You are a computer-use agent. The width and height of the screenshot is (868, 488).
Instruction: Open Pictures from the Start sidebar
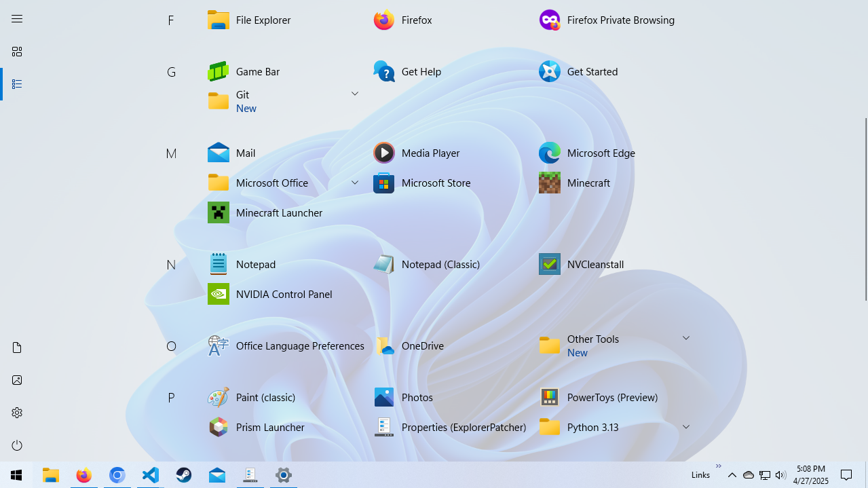click(x=17, y=380)
